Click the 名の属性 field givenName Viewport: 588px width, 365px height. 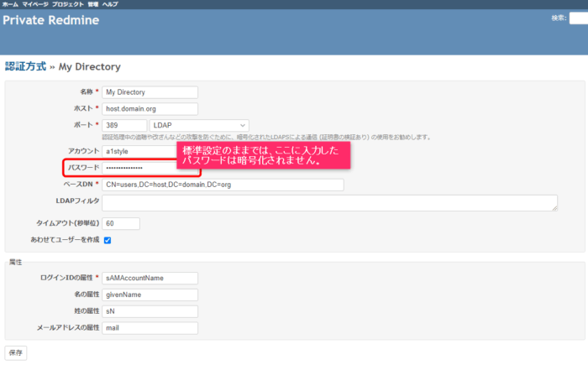pos(150,295)
